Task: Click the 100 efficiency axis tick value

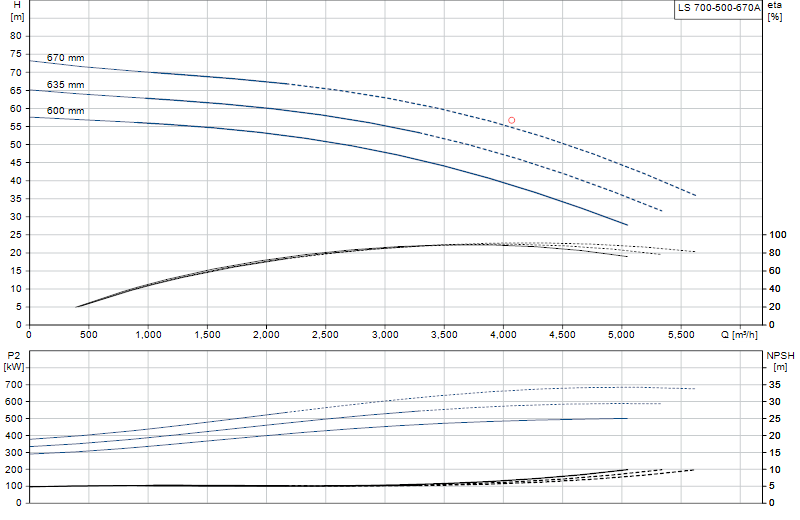Action: click(778, 235)
